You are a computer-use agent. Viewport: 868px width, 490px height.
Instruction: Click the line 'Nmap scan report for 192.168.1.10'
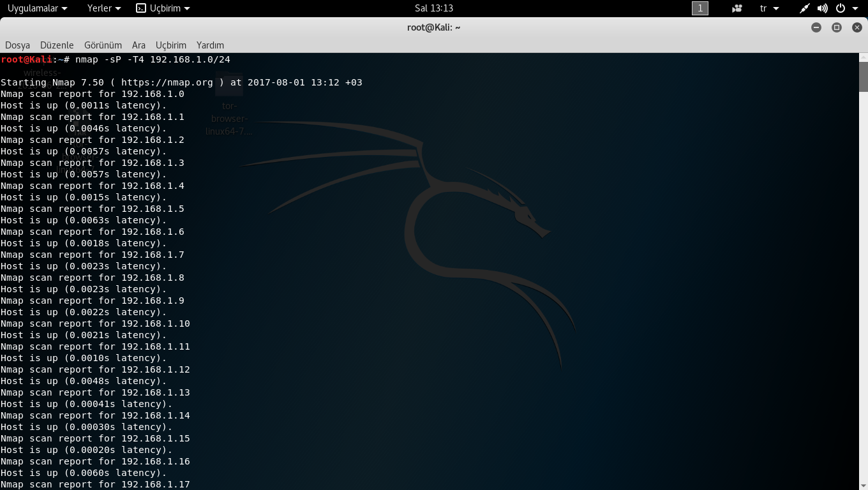pos(95,323)
